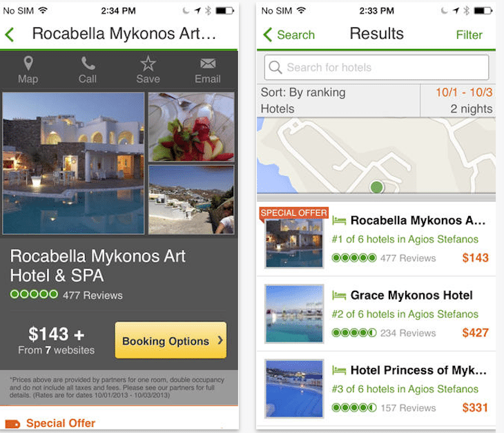Screen dimensions: 504x433
Task: Tap the $143 price in results list
Action: [476, 258]
